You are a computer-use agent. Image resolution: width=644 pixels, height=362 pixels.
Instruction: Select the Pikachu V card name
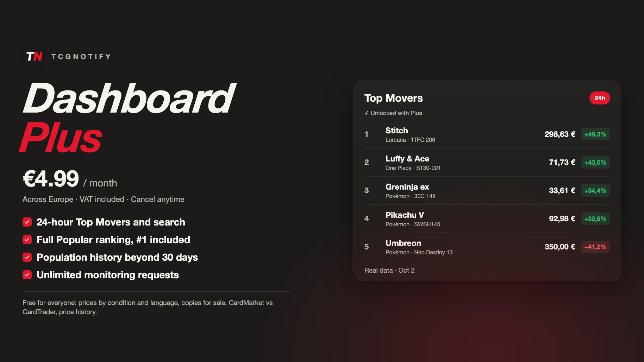click(x=405, y=215)
